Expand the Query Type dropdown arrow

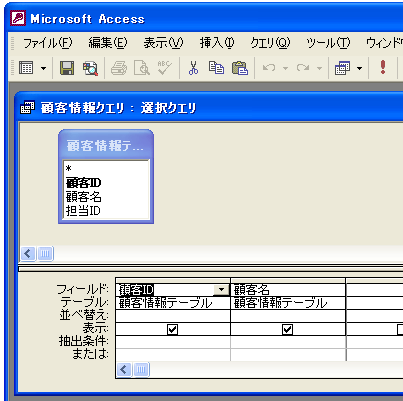[x=359, y=68]
